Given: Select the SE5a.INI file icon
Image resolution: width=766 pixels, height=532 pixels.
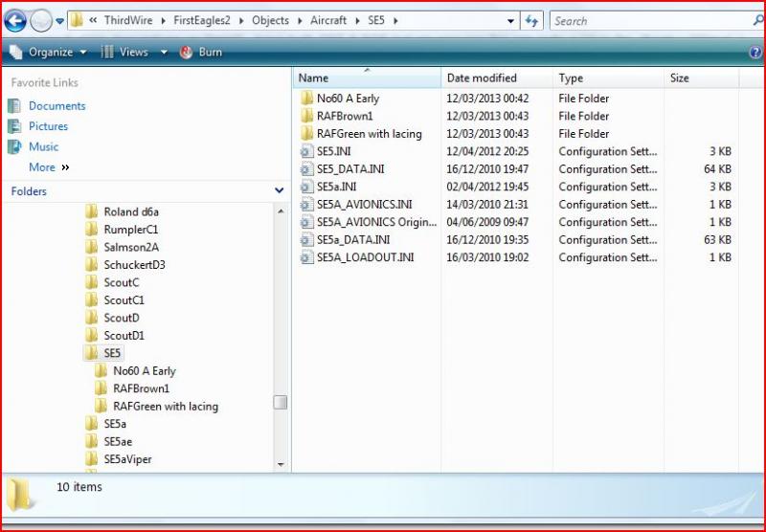Looking at the screenshot, I should (306, 187).
